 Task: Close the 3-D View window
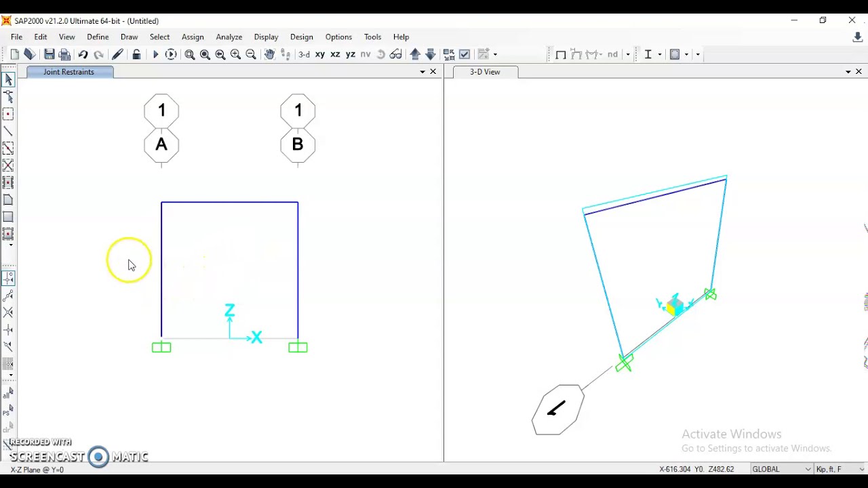tap(859, 72)
